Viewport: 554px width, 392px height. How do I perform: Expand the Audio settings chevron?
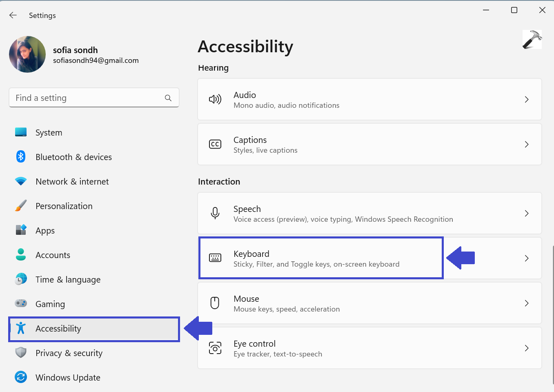pos(526,99)
